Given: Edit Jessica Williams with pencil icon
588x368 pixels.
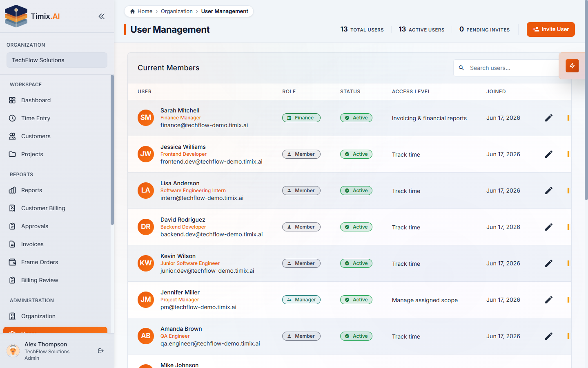Looking at the screenshot, I should (x=549, y=154).
